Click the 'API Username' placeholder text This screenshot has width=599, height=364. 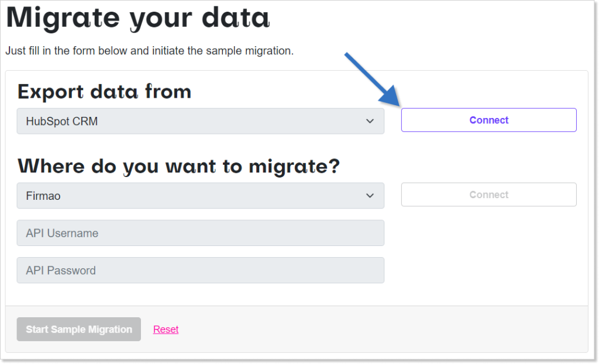62,233
